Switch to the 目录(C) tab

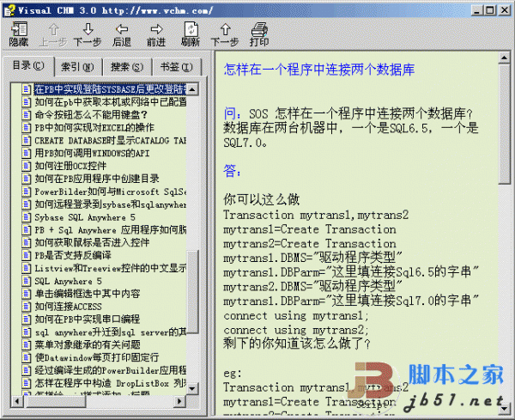[x=28, y=66]
